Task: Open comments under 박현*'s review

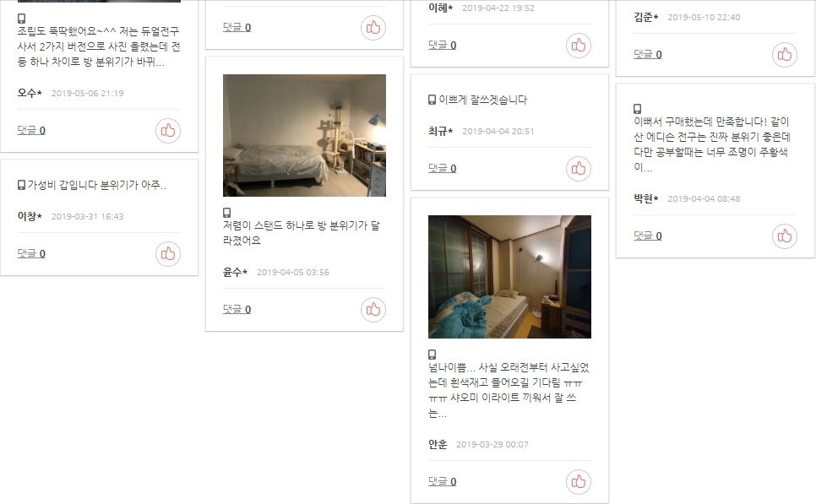Action: click(x=648, y=236)
